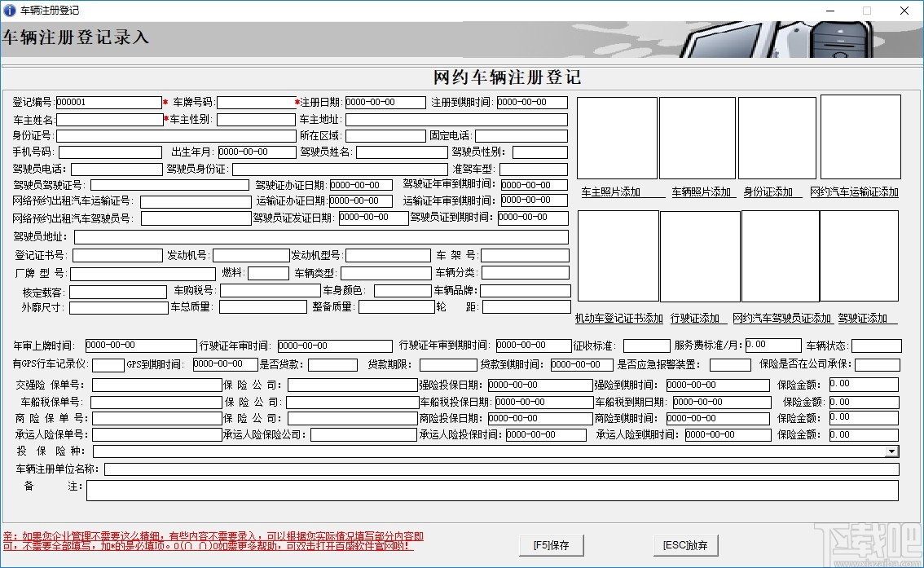Click the 承运人险保险公司 input field
Screen dimensions: 924x568
click(363, 435)
